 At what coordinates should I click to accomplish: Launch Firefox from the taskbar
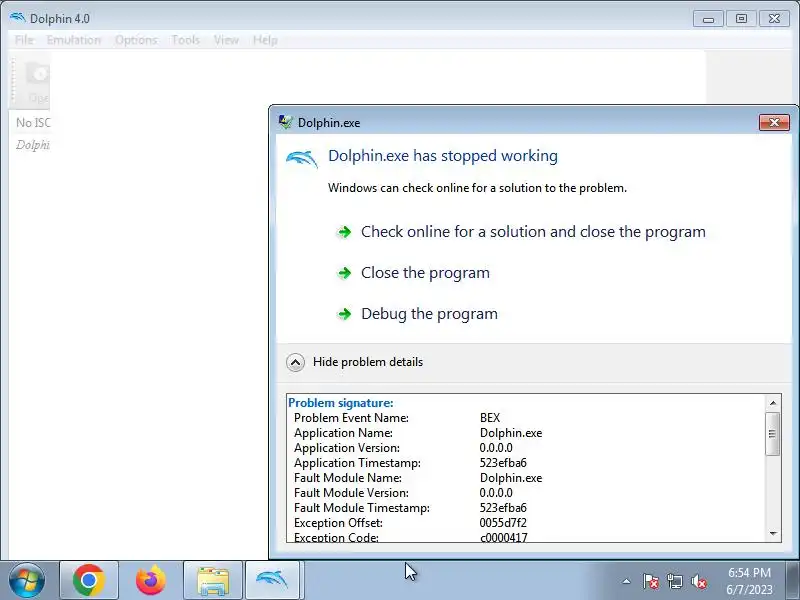pyautogui.click(x=151, y=580)
